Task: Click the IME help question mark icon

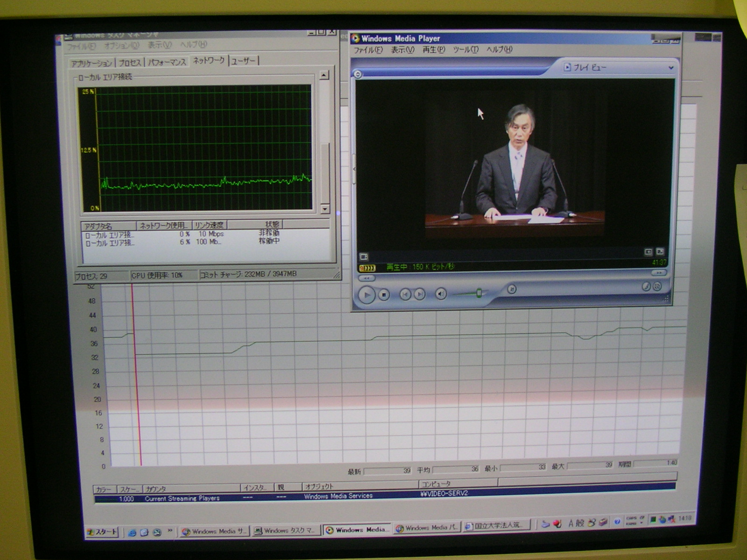Action: [617, 522]
